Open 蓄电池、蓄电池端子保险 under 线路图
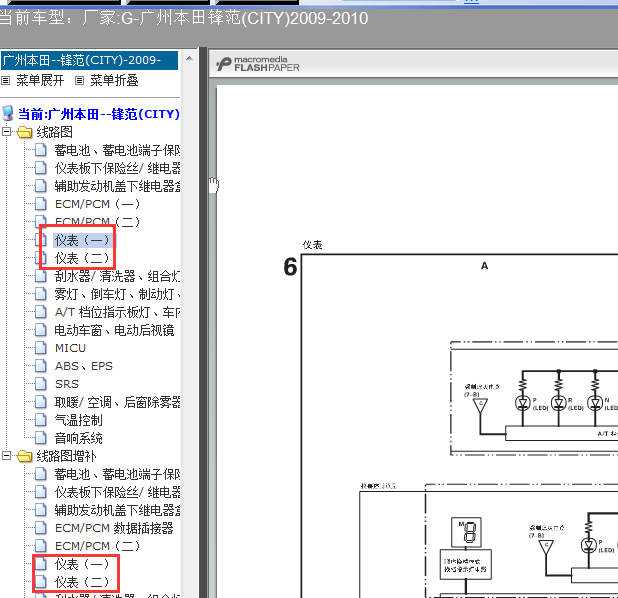Image resolution: width=618 pixels, height=598 pixels. (x=117, y=150)
